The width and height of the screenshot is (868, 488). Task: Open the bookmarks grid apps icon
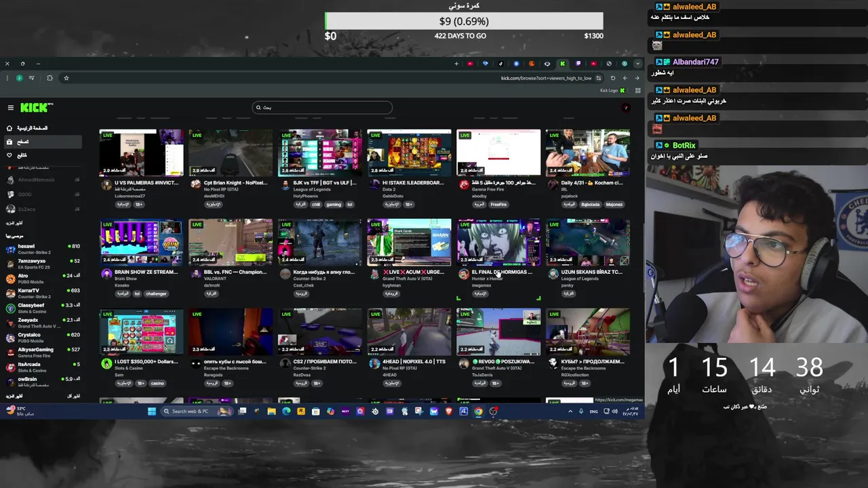[638, 90]
